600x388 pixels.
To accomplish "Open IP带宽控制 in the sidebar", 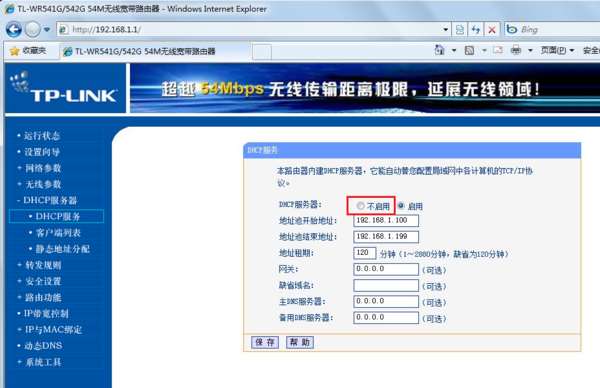I will (46, 313).
